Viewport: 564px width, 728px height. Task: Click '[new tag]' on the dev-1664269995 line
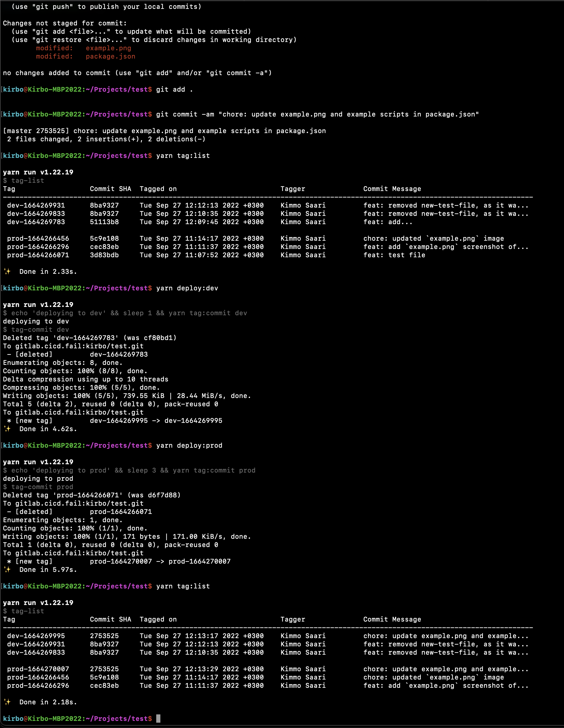[34, 421]
